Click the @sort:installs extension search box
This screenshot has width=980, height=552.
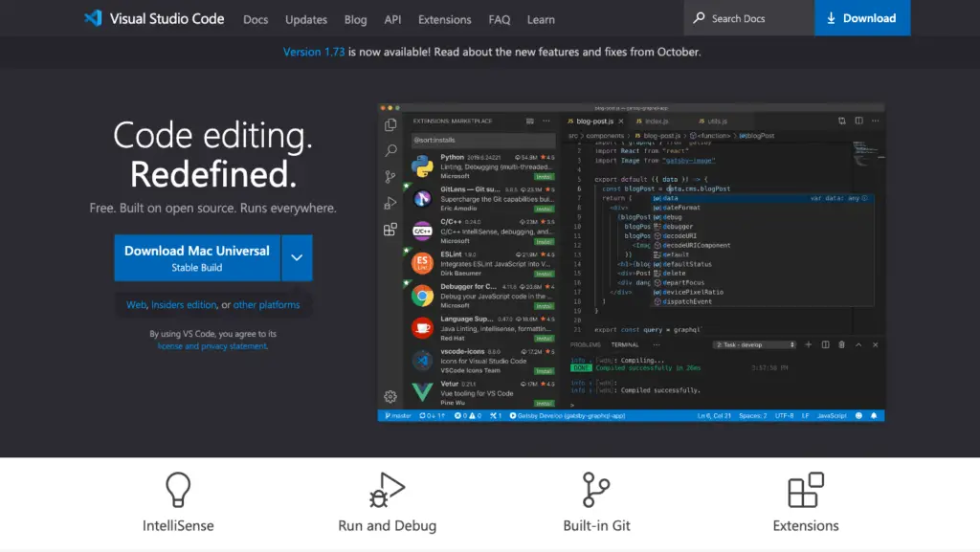pos(483,140)
